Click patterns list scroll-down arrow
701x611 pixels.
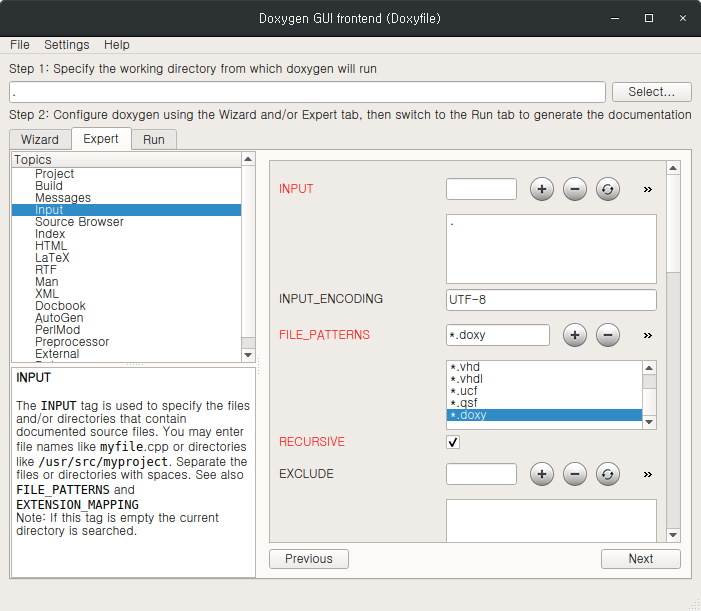coord(649,422)
